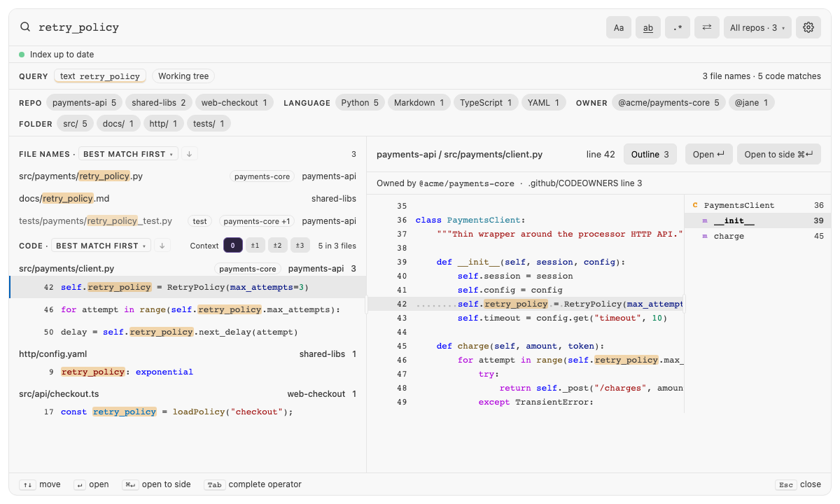Filter by Markdown language chip
The height and width of the screenshot is (504, 840).
[419, 103]
